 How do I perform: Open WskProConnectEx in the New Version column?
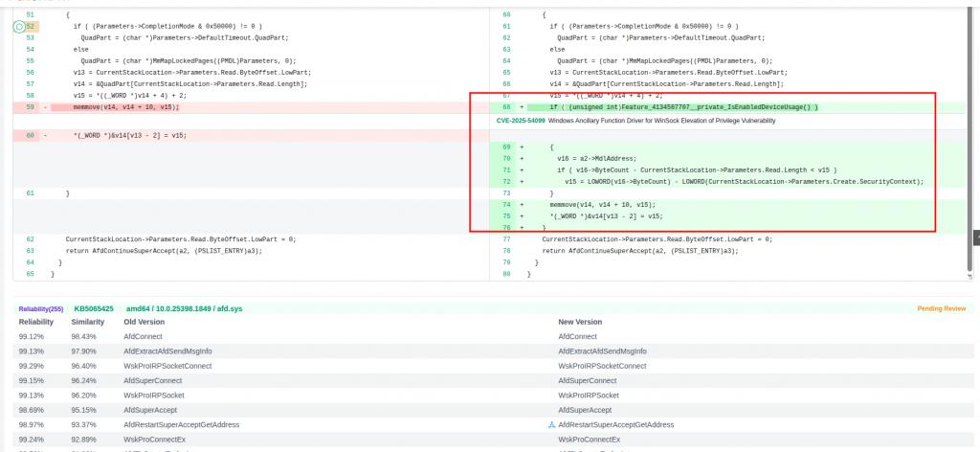pos(587,439)
